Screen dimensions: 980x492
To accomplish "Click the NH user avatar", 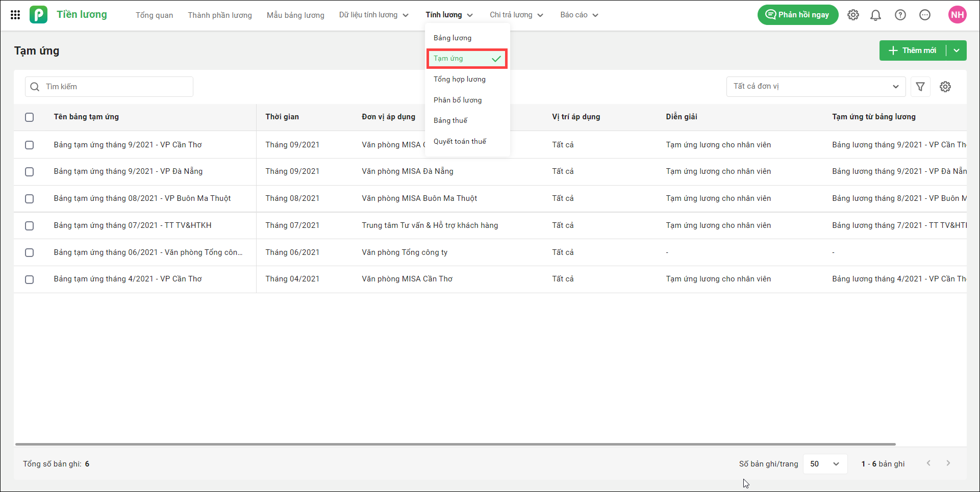I will [958, 15].
